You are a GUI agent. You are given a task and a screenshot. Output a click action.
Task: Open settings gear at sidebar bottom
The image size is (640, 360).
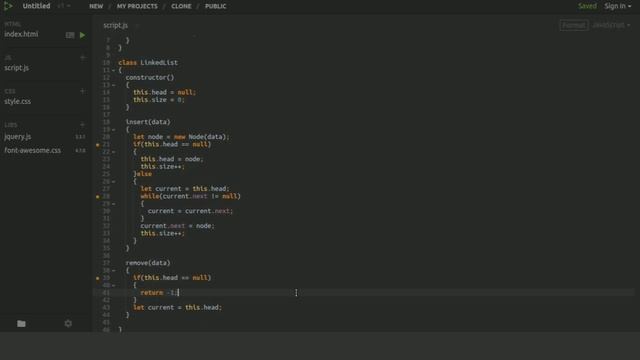(x=68, y=324)
